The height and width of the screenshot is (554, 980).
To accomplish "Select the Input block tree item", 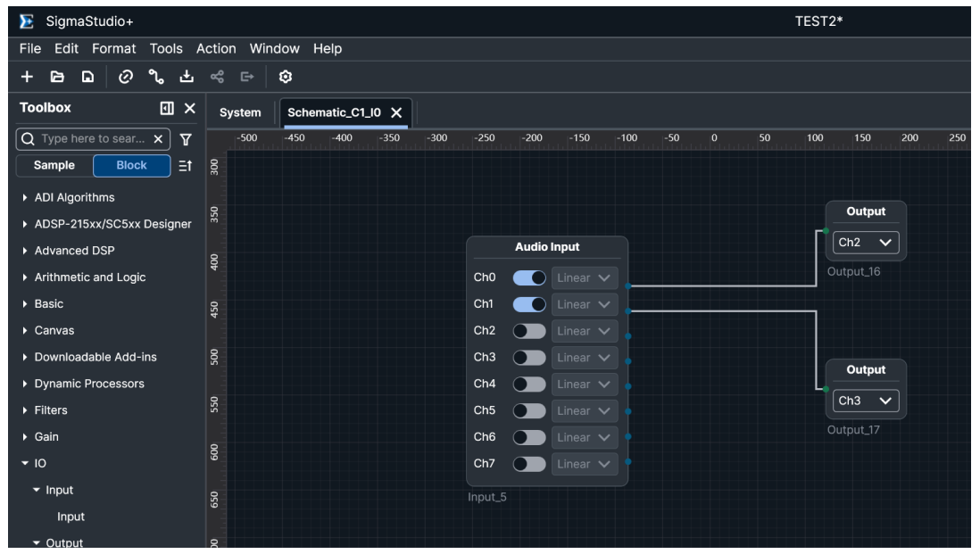I will 71,517.
